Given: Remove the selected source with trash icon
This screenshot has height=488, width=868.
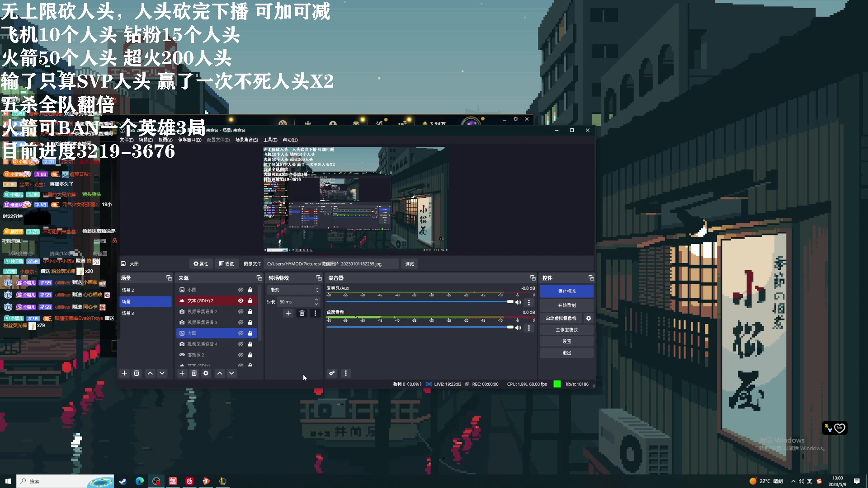Looking at the screenshot, I should pos(194,373).
